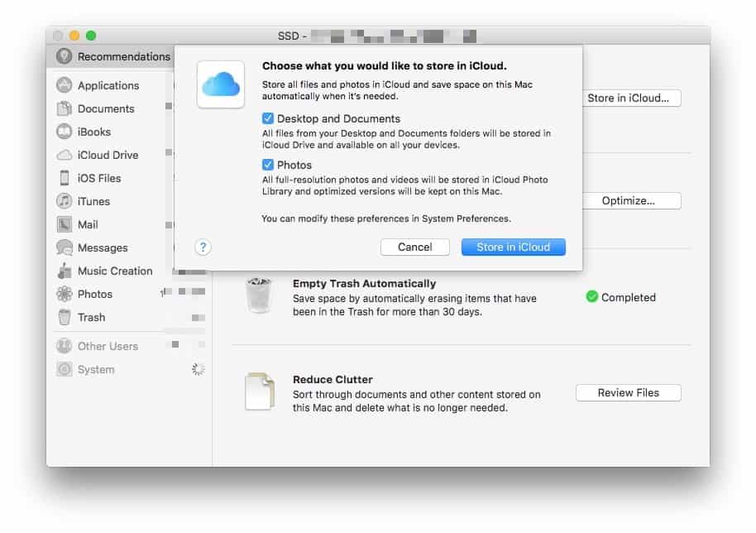The height and width of the screenshot is (533, 756).
Task: Open the help question mark button
Action: (203, 247)
